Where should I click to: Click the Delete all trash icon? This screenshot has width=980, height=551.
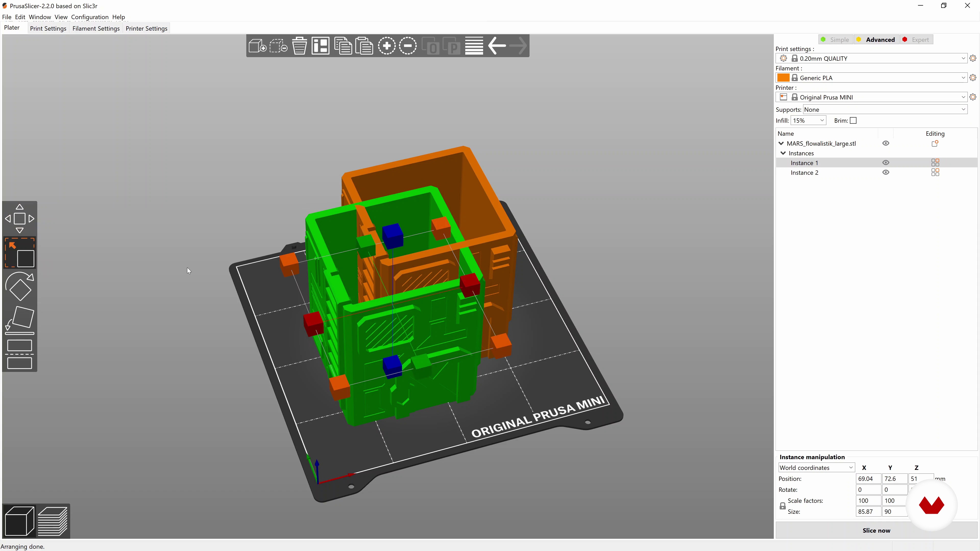[x=299, y=46]
